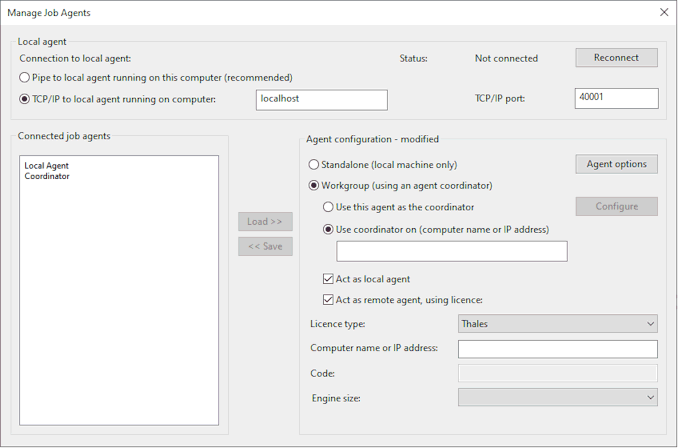This screenshot has height=448, width=678.
Task: Click the localhost computer name field
Action: pos(320,99)
